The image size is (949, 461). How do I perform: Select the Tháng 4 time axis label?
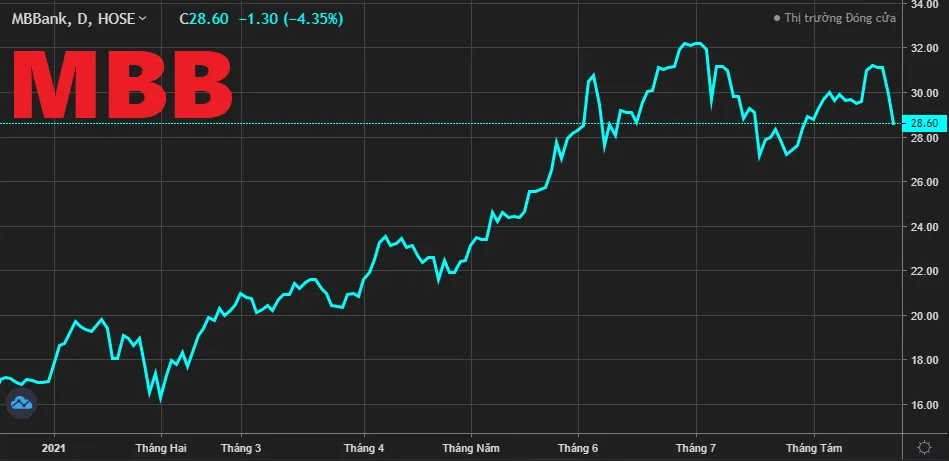tap(364, 448)
